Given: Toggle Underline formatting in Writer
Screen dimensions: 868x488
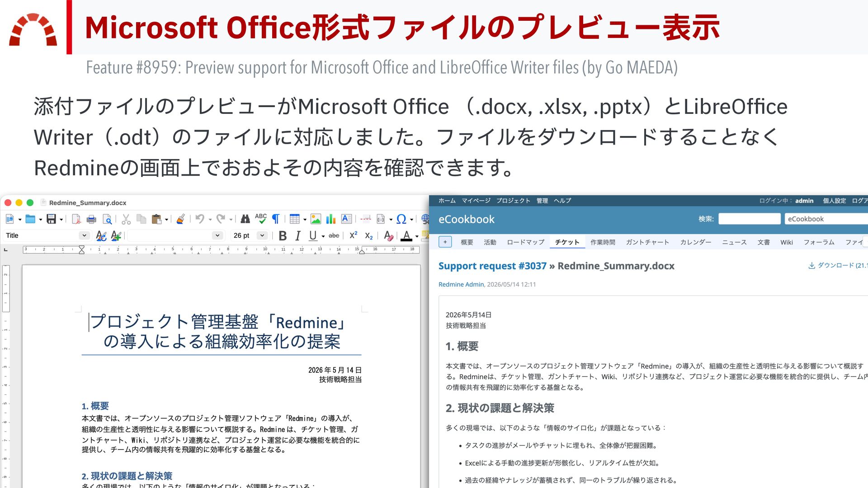Looking at the screenshot, I should (313, 235).
